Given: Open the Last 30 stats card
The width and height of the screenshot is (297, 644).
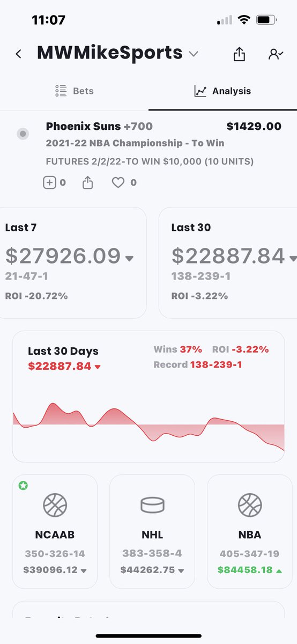Looking at the screenshot, I should [228, 262].
